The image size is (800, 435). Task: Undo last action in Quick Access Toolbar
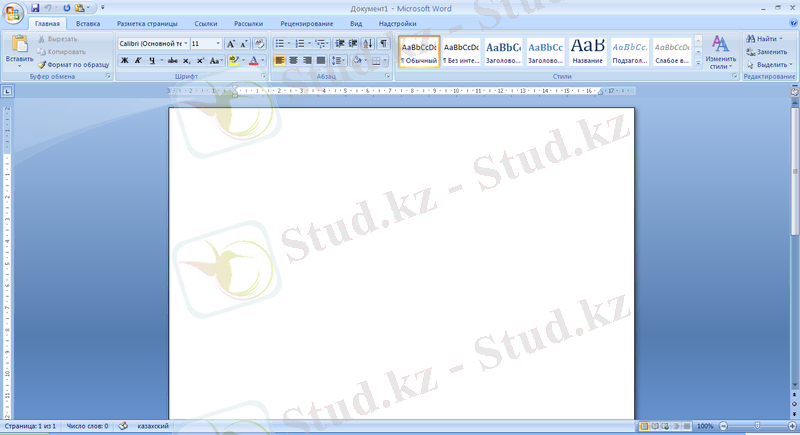[x=48, y=8]
